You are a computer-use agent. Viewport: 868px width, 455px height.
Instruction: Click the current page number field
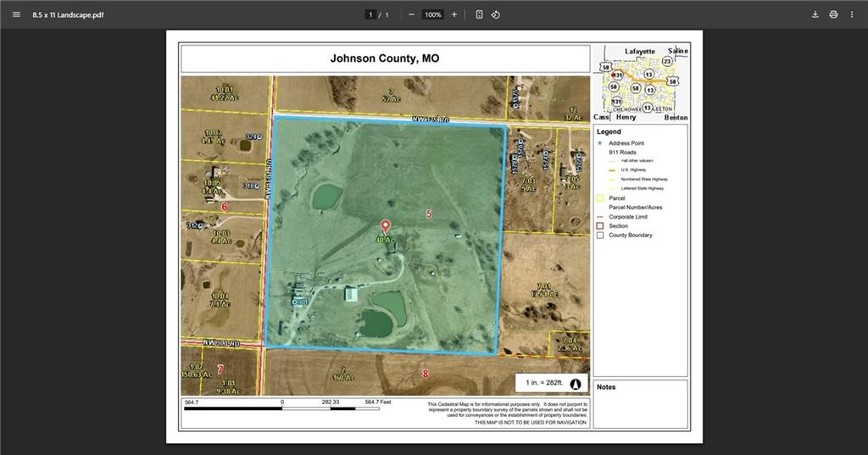[370, 14]
